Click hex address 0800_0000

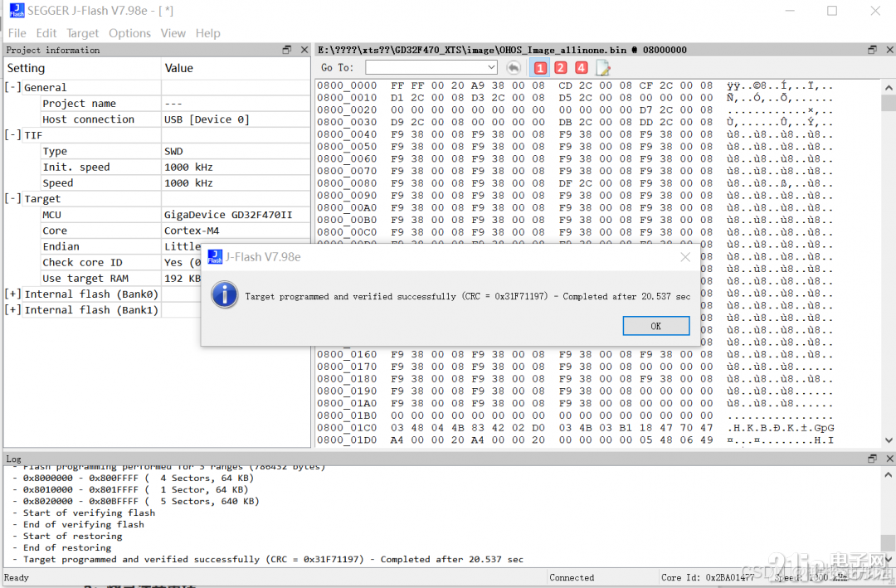pos(347,85)
